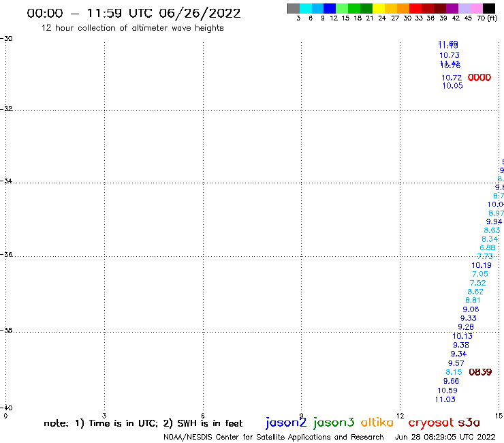
Task: Click the 9.33 wave height value
Action: [x=469, y=318]
